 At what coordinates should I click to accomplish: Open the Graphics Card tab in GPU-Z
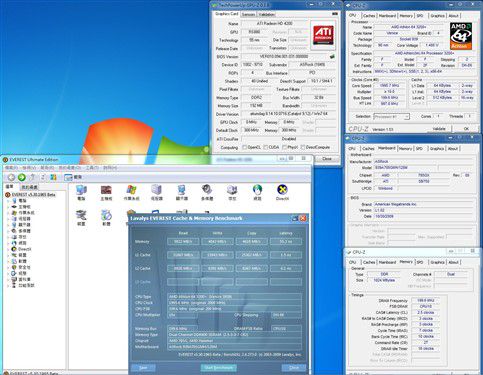[227, 14]
